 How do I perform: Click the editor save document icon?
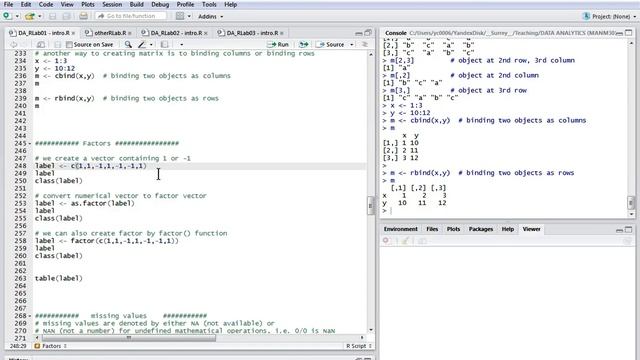[x=58, y=44]
